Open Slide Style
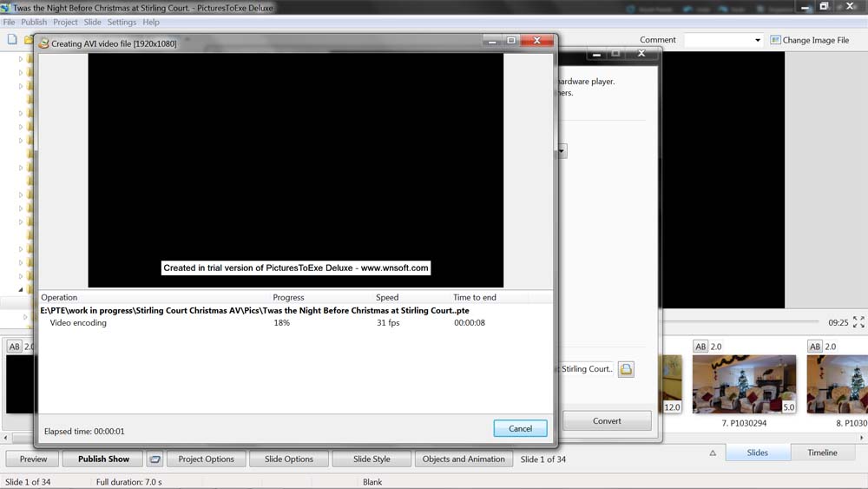Screen dimensions: 868x489 tap(372, 459)
